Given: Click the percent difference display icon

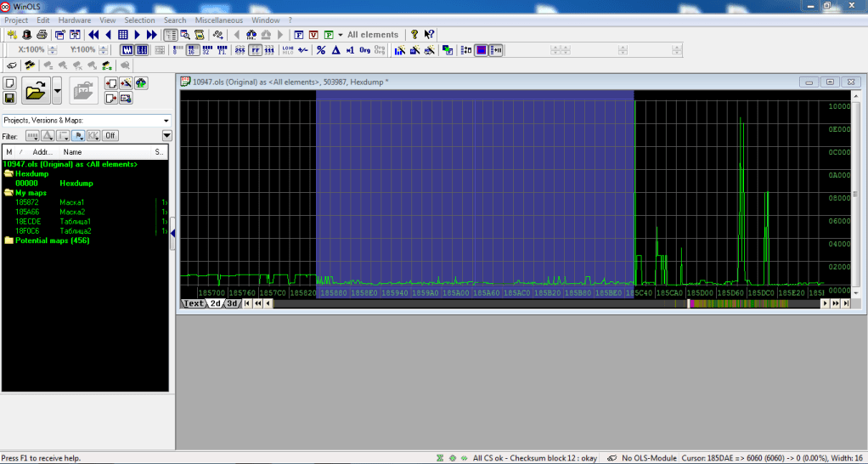Looking at the screenshot, I should pyautogui.click(x=320, y=50).
